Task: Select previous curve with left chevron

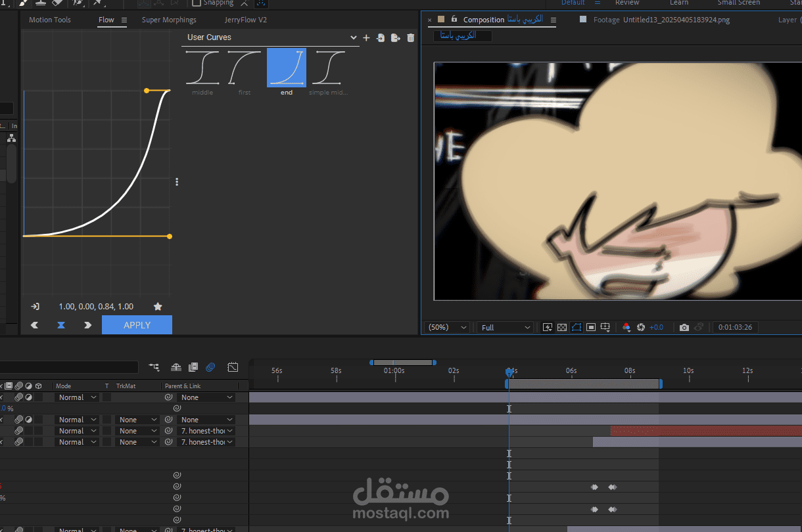Action: [x=35, y=325]
